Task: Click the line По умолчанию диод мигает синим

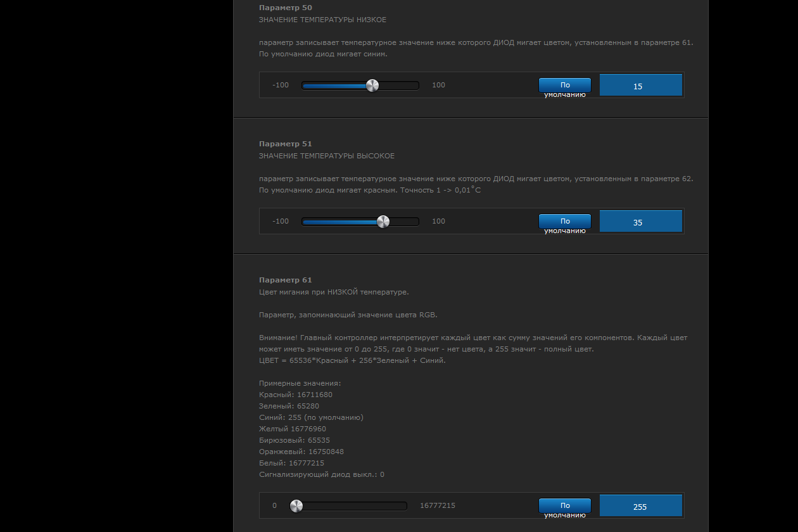Action: pos(323,54)
